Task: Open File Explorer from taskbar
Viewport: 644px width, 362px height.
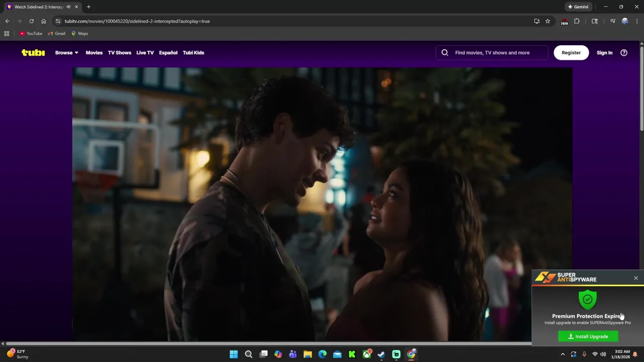Action: pyautogui.click(x=307, y=354)
